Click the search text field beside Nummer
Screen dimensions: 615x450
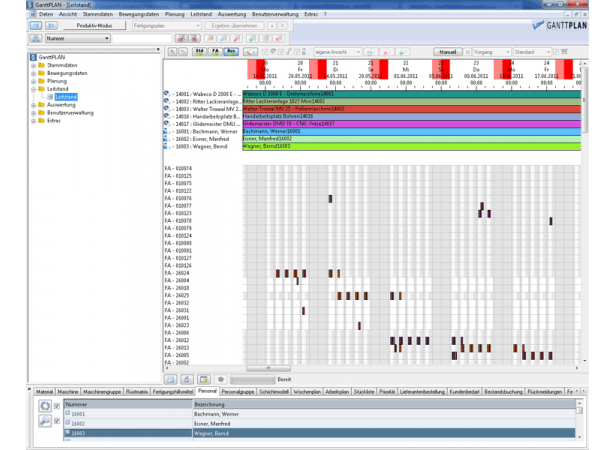(142, 38)
